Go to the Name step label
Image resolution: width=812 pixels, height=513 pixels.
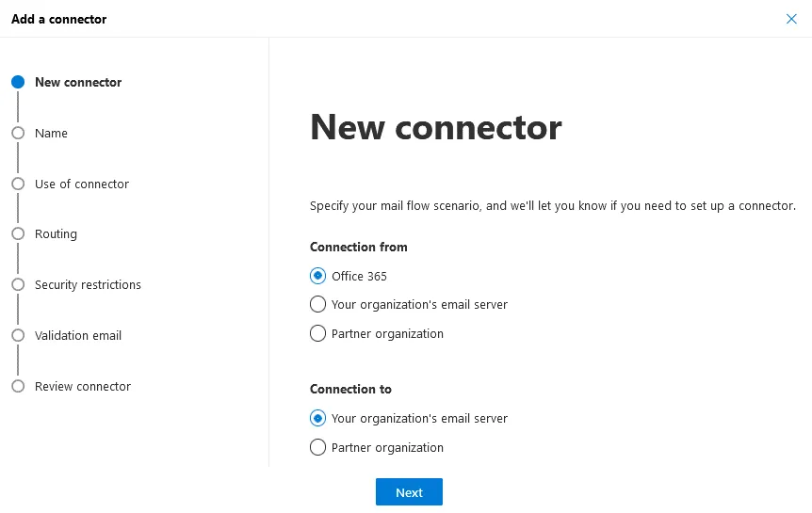point(51,133)
